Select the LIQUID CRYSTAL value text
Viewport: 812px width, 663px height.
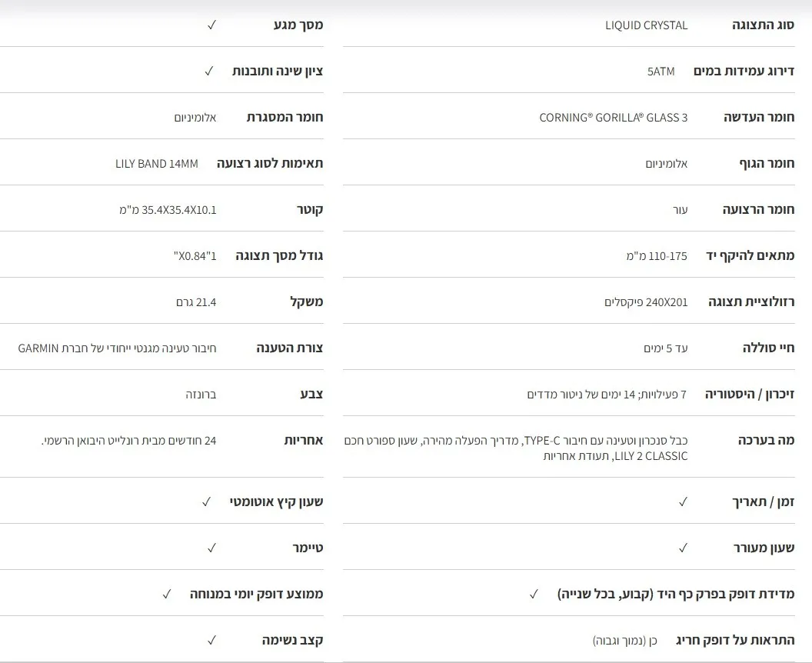pos(646,25)
